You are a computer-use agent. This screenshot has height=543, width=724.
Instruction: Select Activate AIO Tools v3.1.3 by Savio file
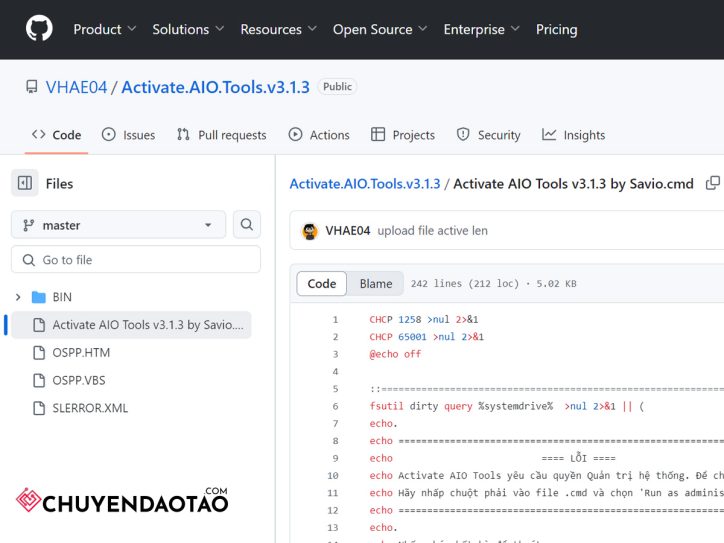[132, 325]
